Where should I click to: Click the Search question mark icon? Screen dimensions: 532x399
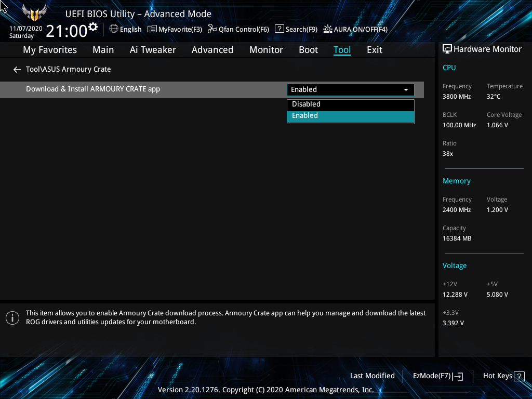(x=279, y=29)
